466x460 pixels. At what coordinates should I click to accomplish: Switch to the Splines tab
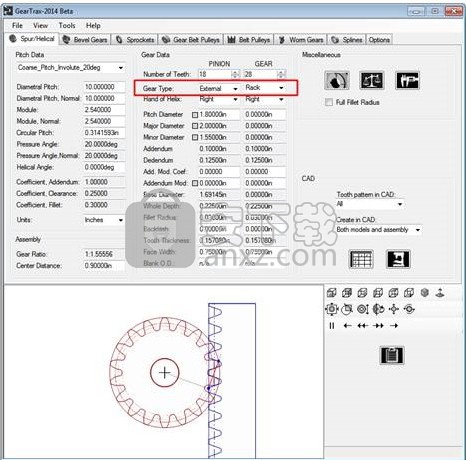[347, 40]
